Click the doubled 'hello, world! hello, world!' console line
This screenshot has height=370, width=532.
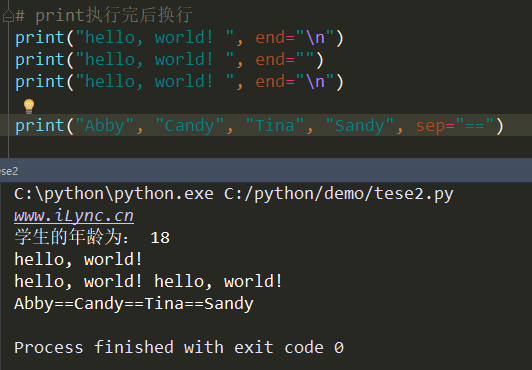pyautogui.click(x=148, y=282)
